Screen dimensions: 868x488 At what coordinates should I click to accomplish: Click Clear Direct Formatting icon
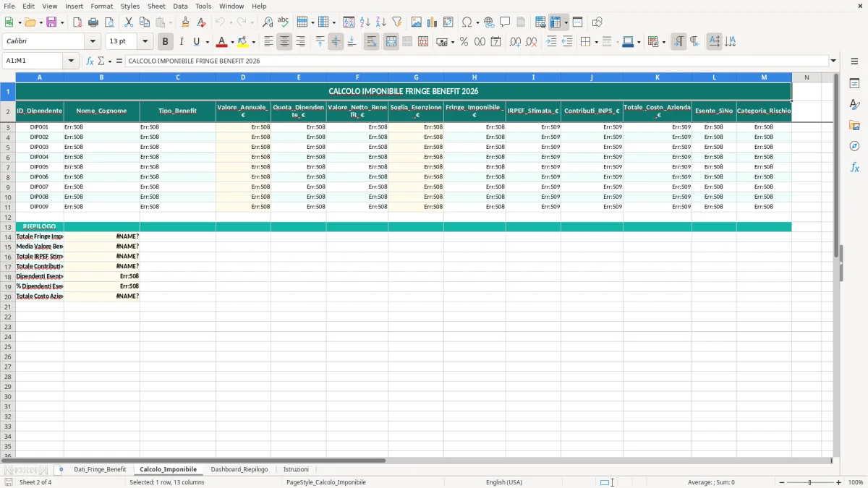click(x=202, y=22)
